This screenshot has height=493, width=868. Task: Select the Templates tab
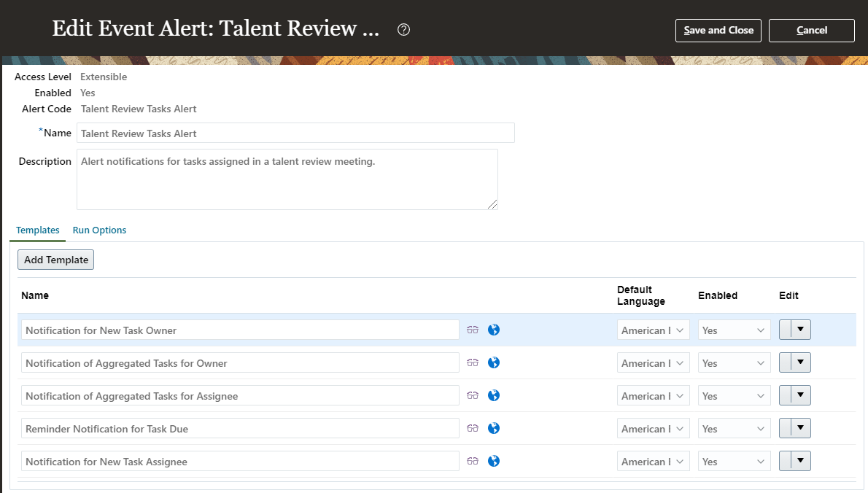[37, 230]
